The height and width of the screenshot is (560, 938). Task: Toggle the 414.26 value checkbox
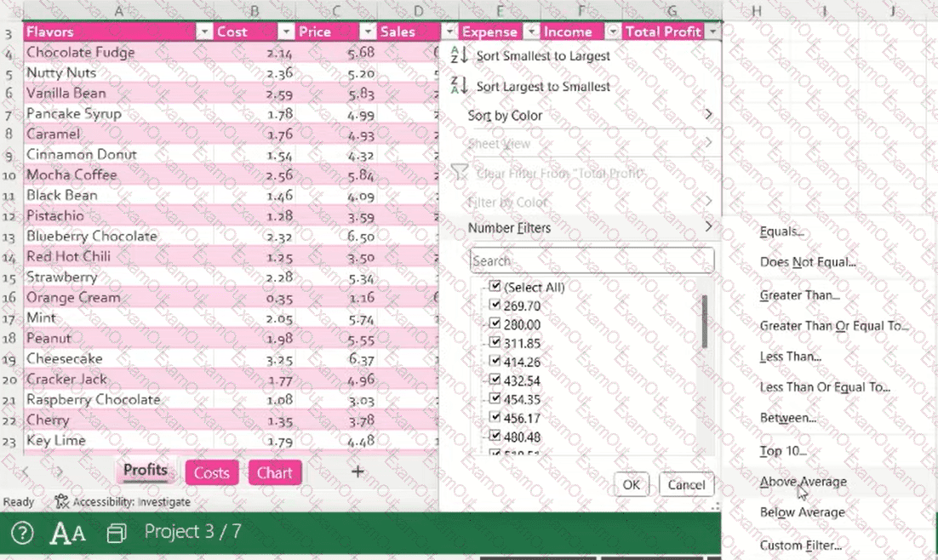(x=495, y=362)
